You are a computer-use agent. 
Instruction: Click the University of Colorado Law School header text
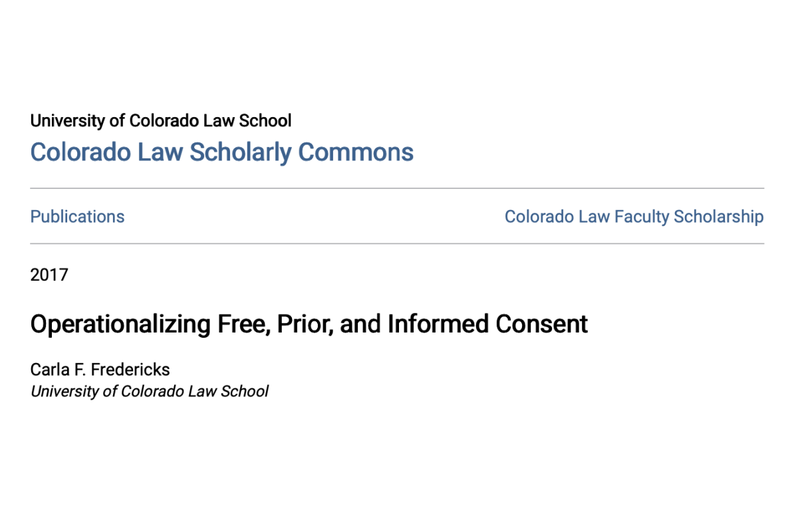pyautogui.click(x=161, y=120)
